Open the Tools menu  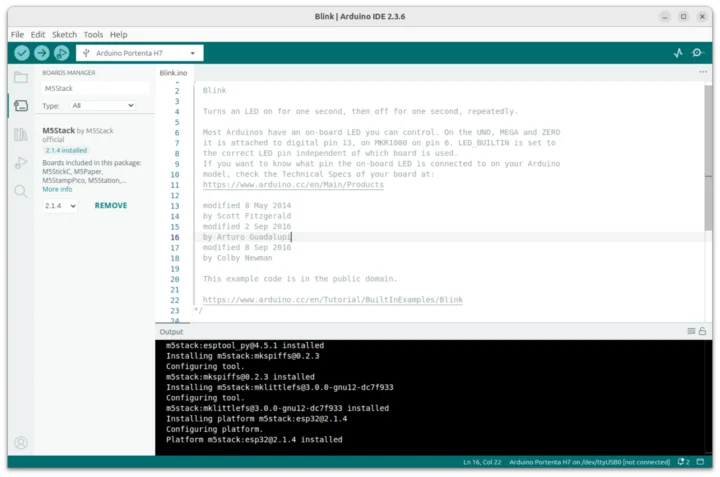point(93,34)
